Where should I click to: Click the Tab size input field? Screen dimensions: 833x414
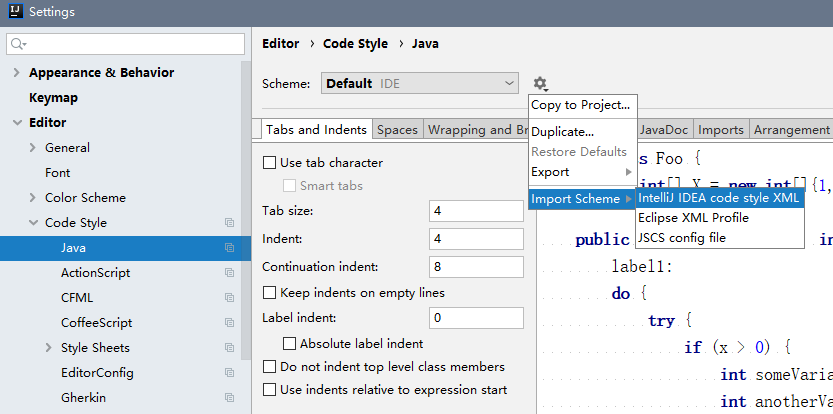476,211
